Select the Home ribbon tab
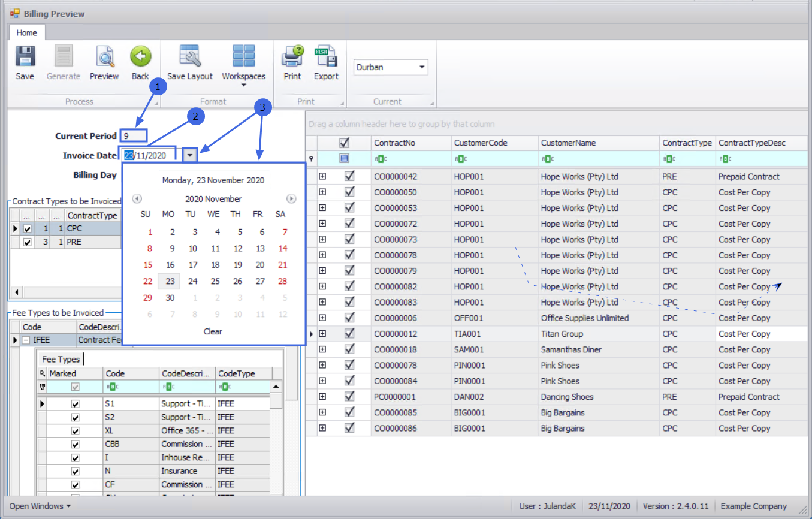 click(26, 33)
